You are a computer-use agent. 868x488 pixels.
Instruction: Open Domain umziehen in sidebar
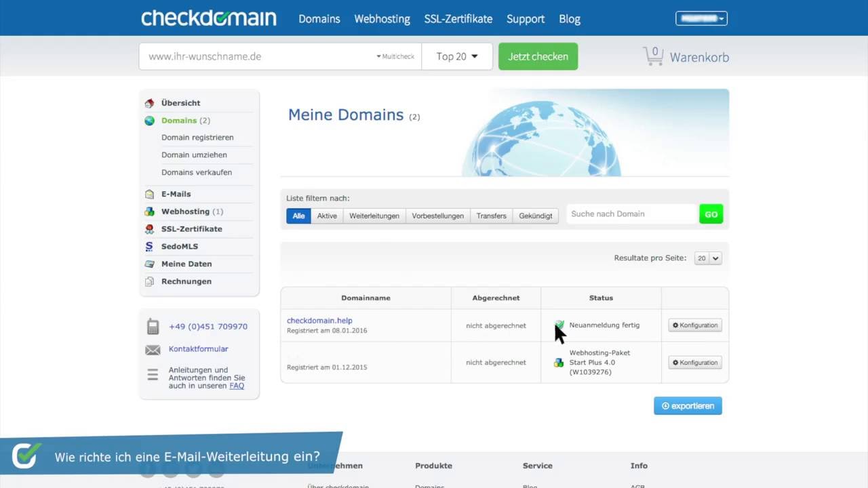(x=194, y=155)
